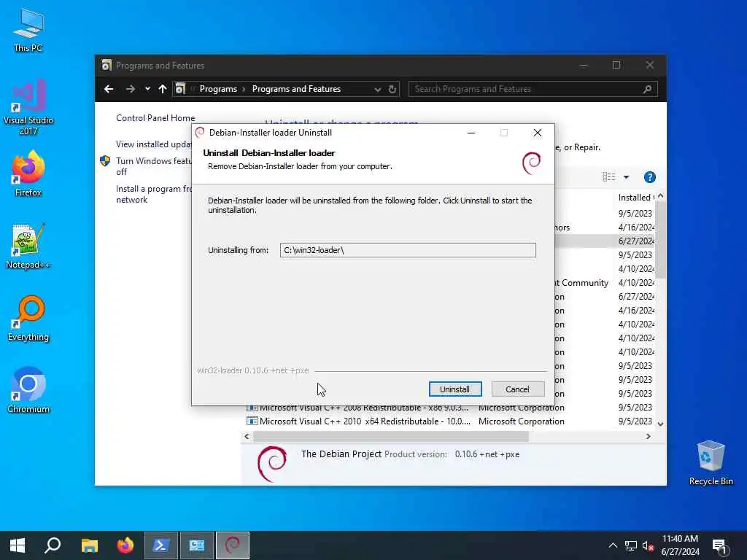747x560 pixels.
Task: Open Chromium desktop shortcut
Action: (28, 391)
